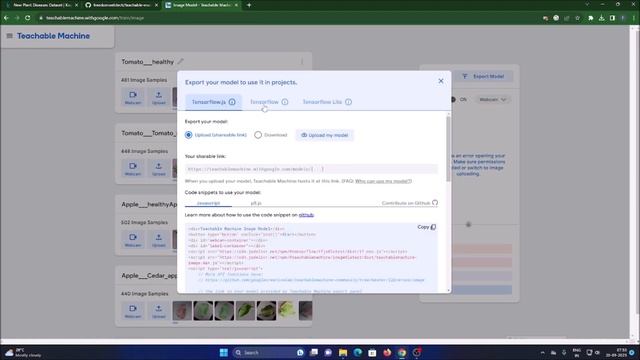Viewport: 640px width, 360px height.
Task: Edit the Tomato___healthy class name
Action: pos(180,62)
